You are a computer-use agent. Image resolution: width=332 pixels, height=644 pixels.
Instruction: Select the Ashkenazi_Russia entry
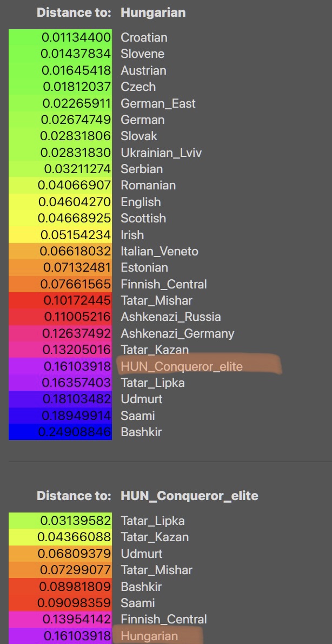[171, 317]
